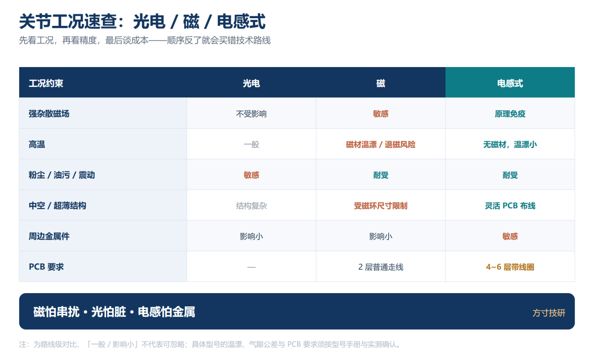Select "影响小" in the 光电 column

pos(251,236)
